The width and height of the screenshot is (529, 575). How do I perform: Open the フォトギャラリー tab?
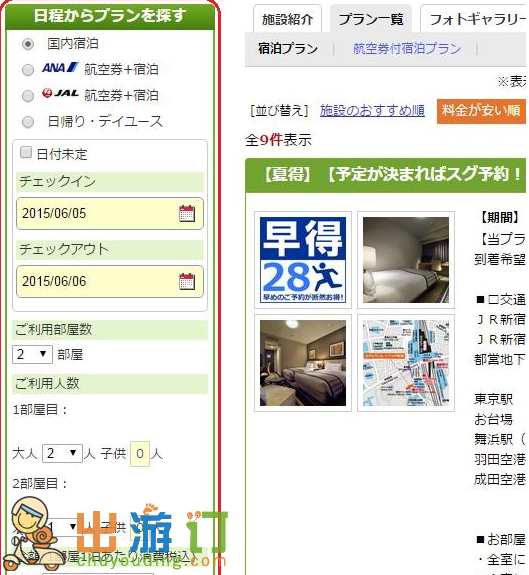[x=475, y=19]
